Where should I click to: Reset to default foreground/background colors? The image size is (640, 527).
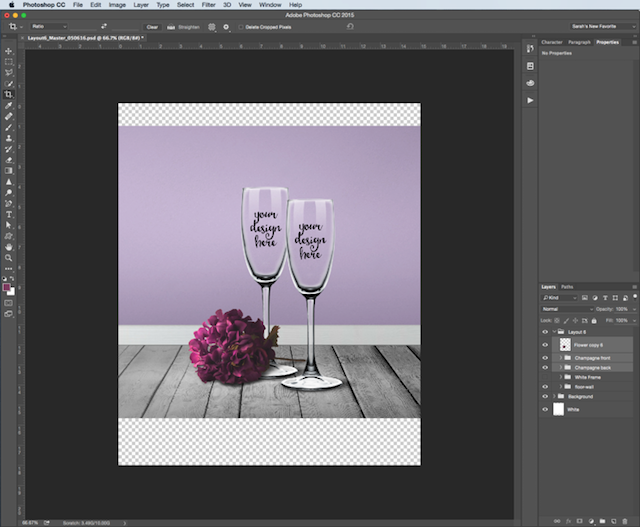click(x=4, y=278)
